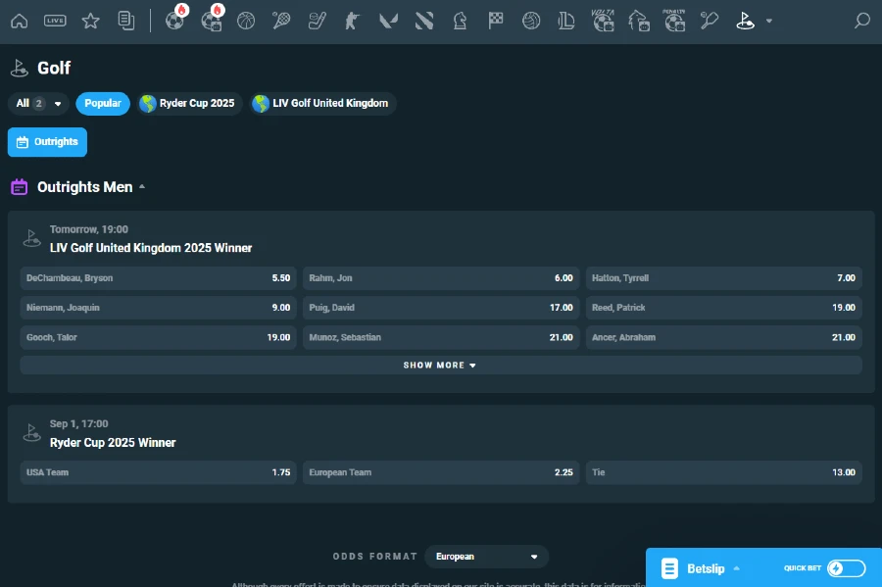Switch to the Outrights filter
This screenshot has width=882, height=588.
point(47,141)
